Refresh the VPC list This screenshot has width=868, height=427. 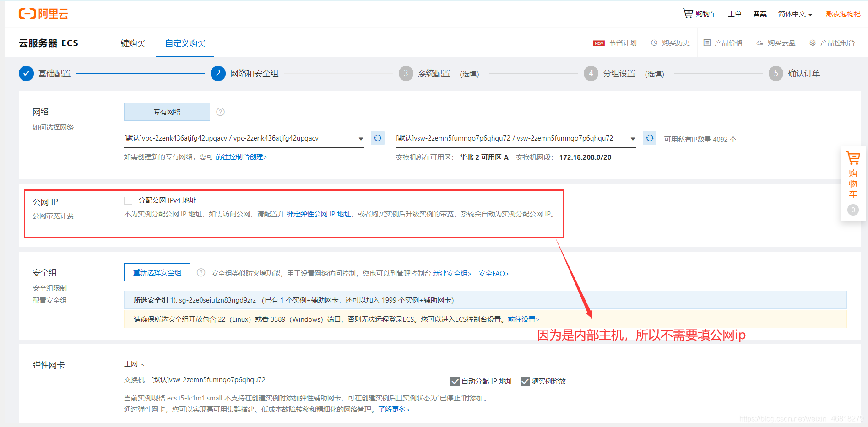(378, 138)
